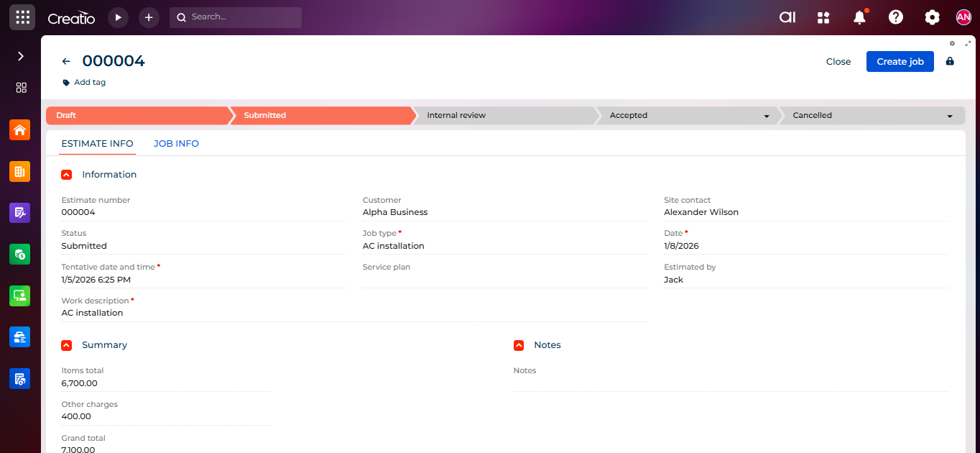Collapse the Information section
This screenshot has width=980, height=453.
tap(67, 175)
